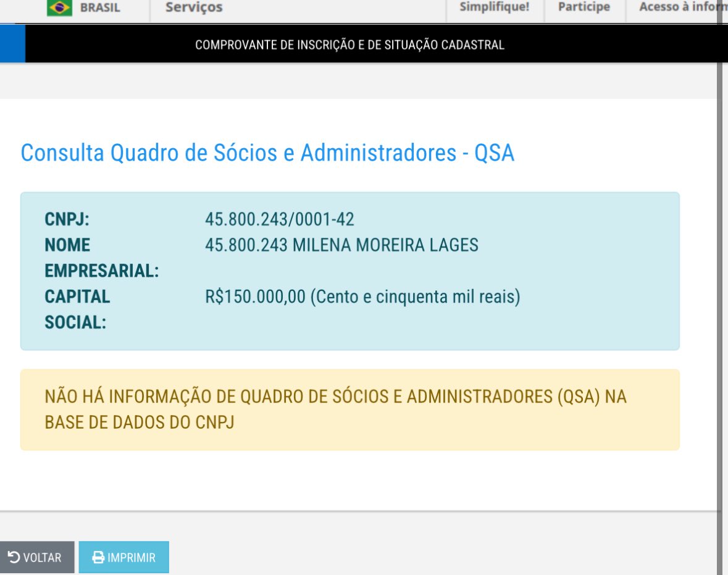This screenshot has height=575, width=728.
Task: Click the CNPJ: label
Action: [67, 219]
